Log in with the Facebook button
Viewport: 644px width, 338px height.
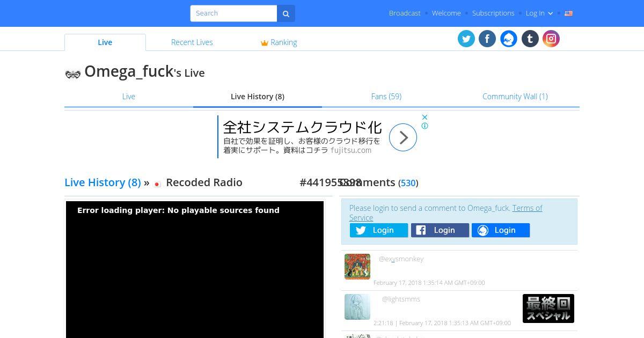click(440, 230)
